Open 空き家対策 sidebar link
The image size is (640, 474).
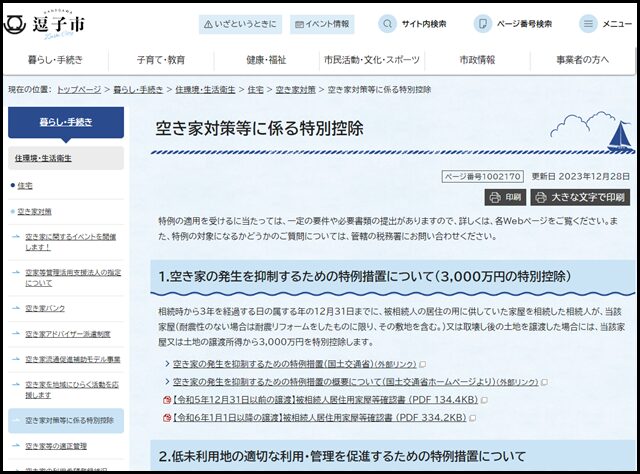tap(34, 211)
